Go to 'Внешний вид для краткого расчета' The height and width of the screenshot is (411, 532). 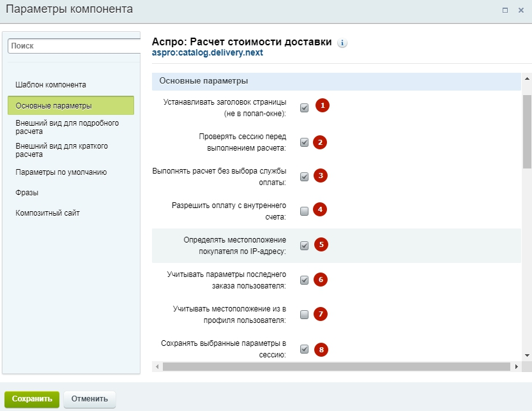tap(62, 150)
